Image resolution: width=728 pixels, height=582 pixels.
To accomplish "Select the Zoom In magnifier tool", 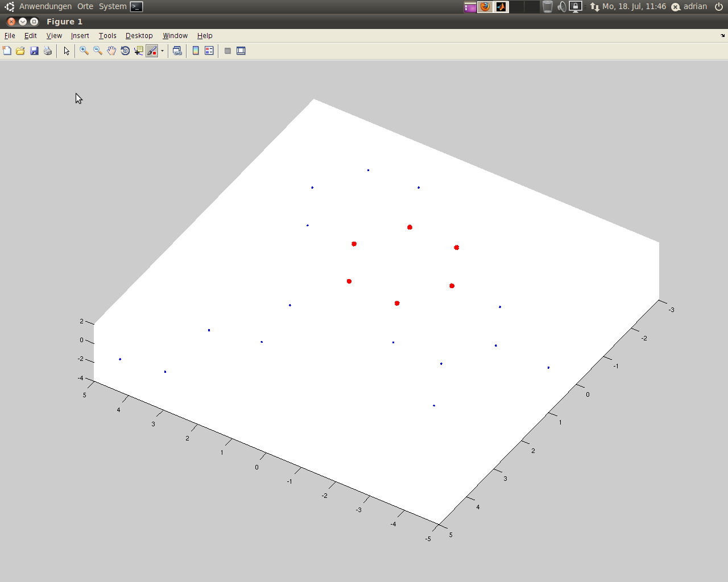I will coord(84,51).
